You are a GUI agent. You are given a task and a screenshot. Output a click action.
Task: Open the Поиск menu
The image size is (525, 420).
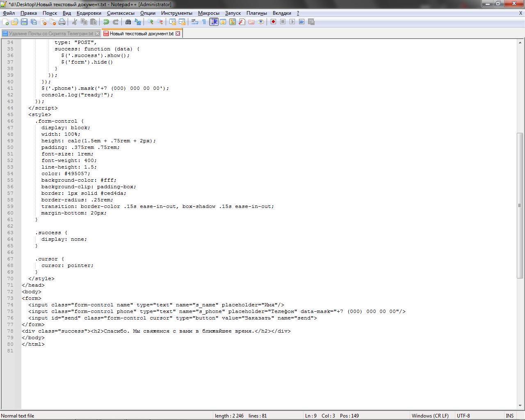(x=50, y=13)
